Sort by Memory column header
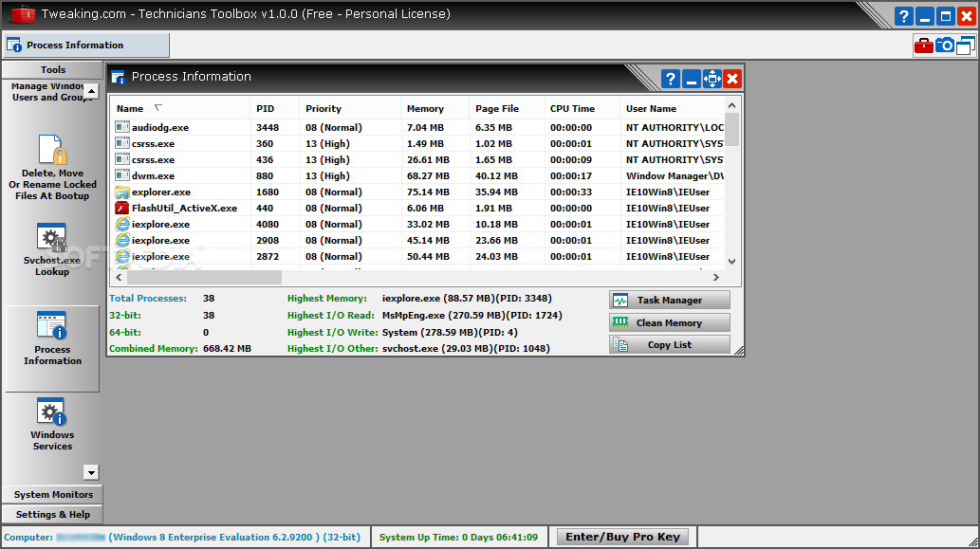The height and width of the screenshot is (549, 980). click(x=435, y=109)
